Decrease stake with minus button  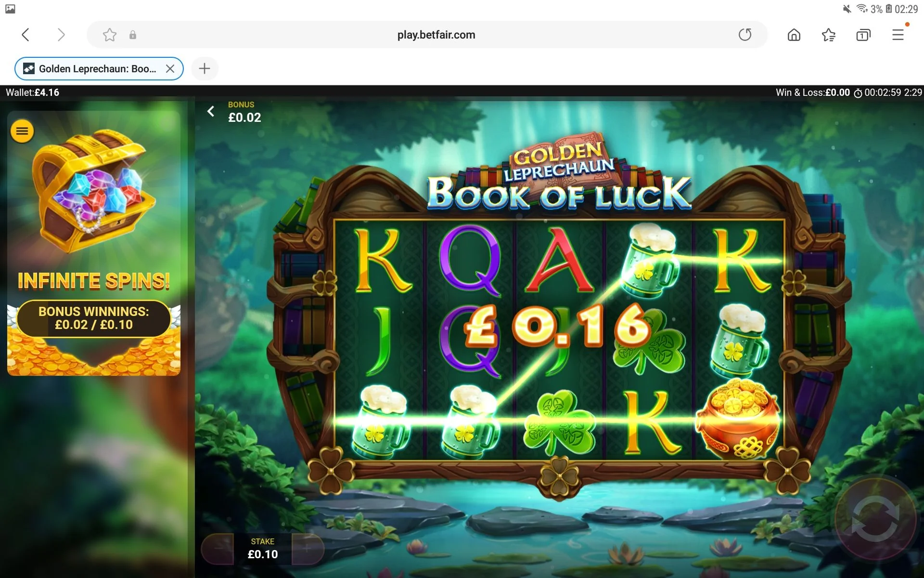218,549
